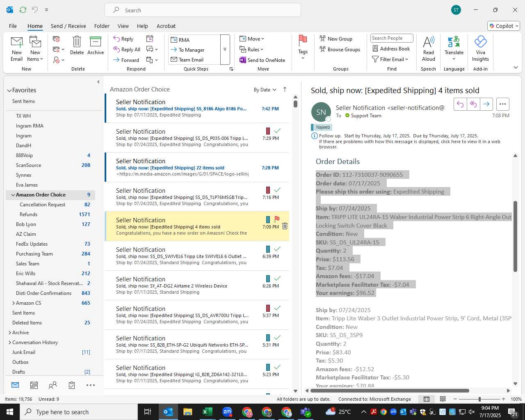Switch to the Send / Receive tab
This screenshot has width=525, height=420.
[x=68, y=26]
